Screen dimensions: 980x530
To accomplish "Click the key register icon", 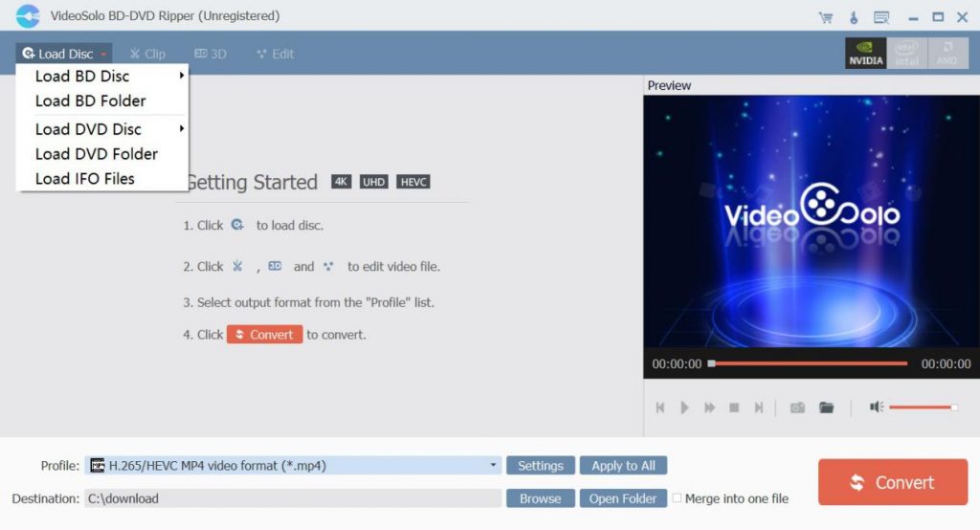I will point(853,17).
